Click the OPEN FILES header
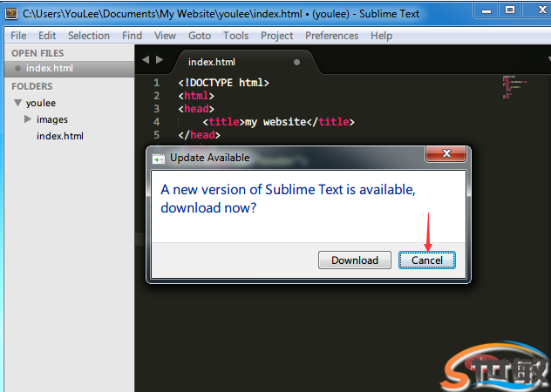The height and width of the screenshot is (392, 551). [x=37, y=53]
